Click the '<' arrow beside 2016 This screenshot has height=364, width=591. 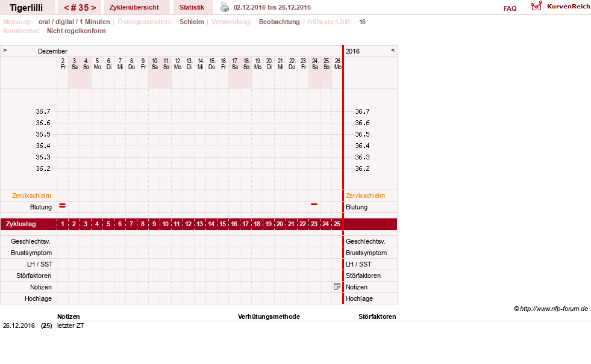tap(393, 50)
